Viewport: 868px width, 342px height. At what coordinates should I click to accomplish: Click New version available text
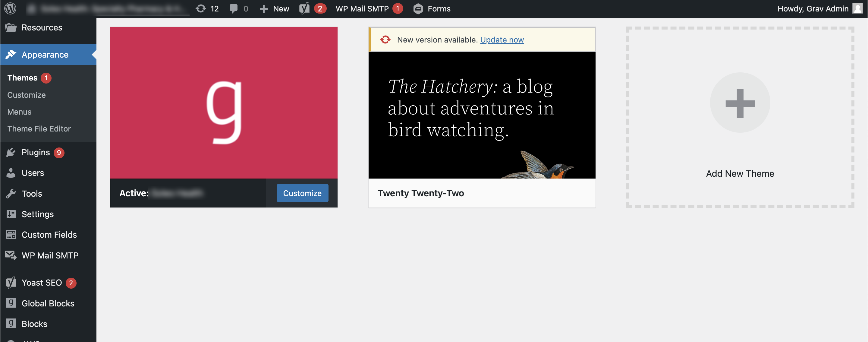click(437, 40)
